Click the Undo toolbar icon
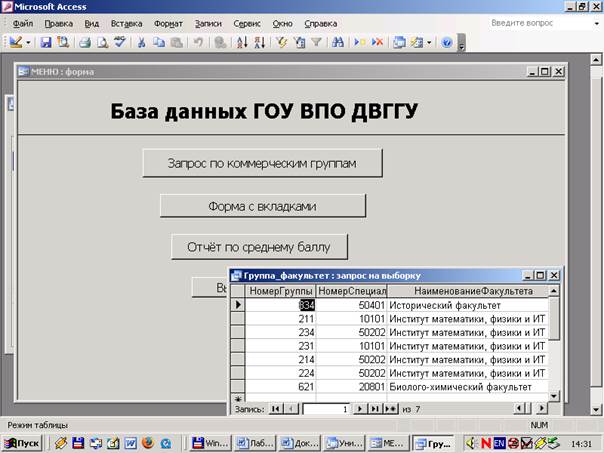 198,42
